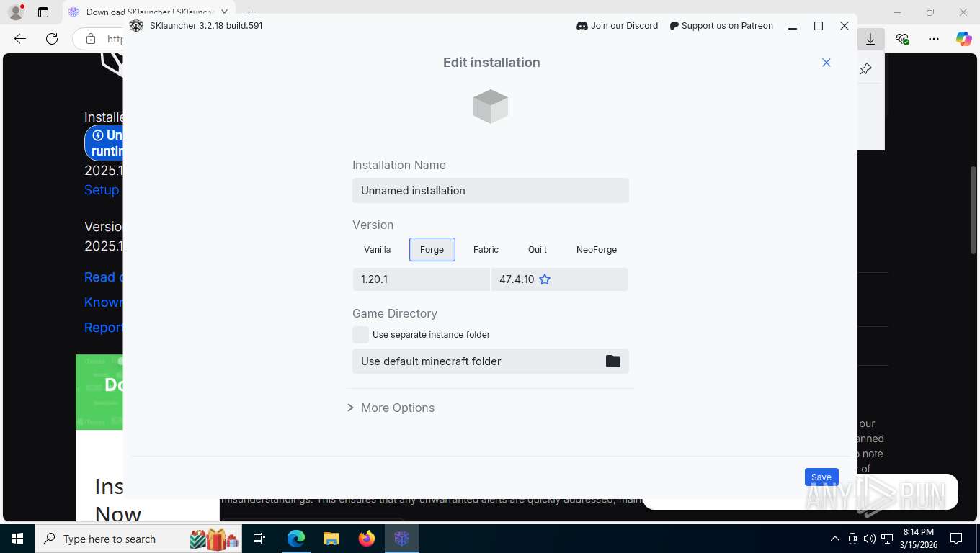Browse with the folder icon in Game Directory
Image resolution: width=980 pixels, height=553 pixels.
tap(613, 361)
